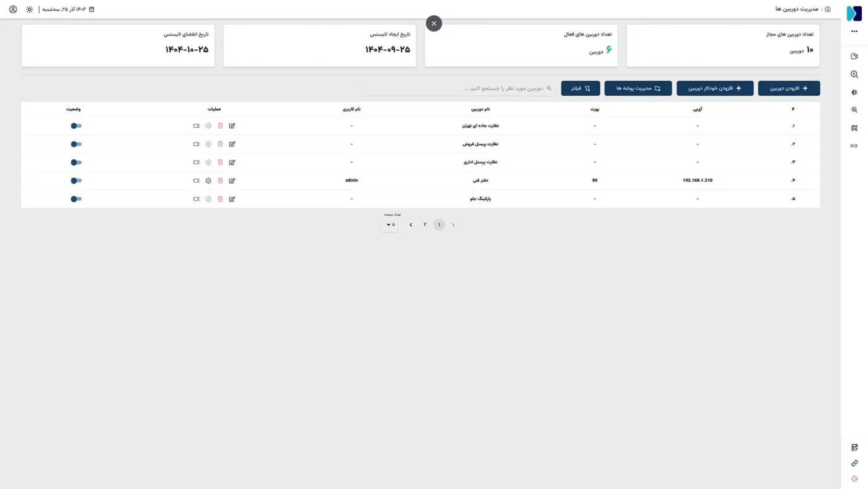
Task: Delete the camera named دفتر فنی
Action: pos(220,181)
